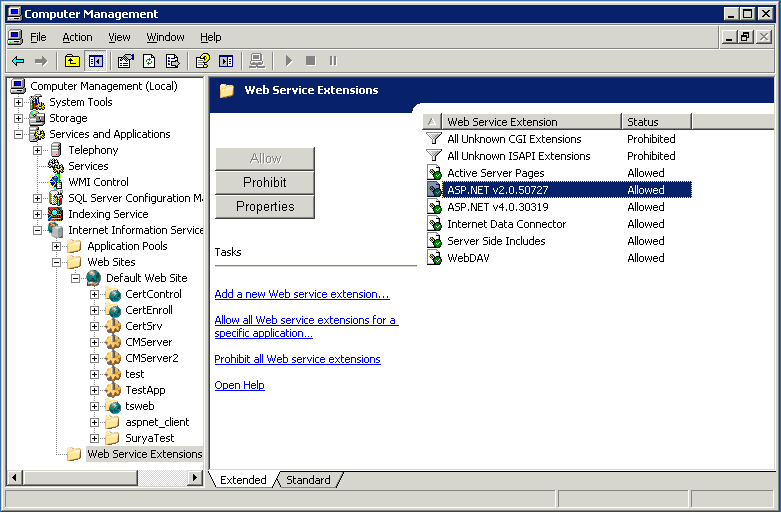Image resolution: width=781 pixels, height=513 pixels.
Task: Open Properties toolbar icon
Action: point(126,61)
